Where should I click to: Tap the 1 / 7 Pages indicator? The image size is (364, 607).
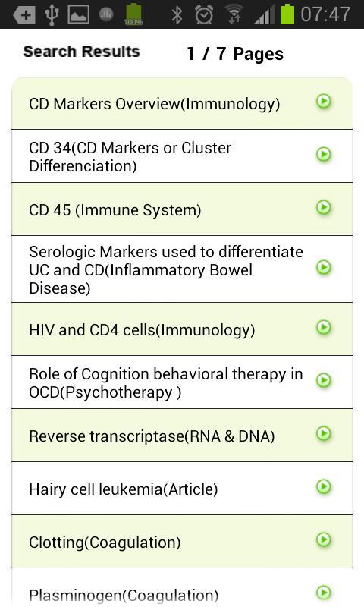click(x=235, y=54)
